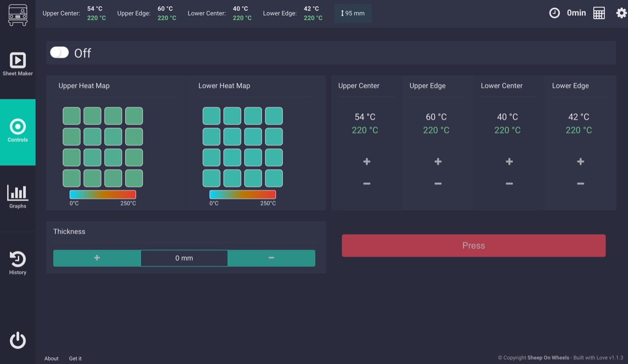Select the Controls tab in sidebar
Viewport: 628px width, 364px height.
point(18,132)
